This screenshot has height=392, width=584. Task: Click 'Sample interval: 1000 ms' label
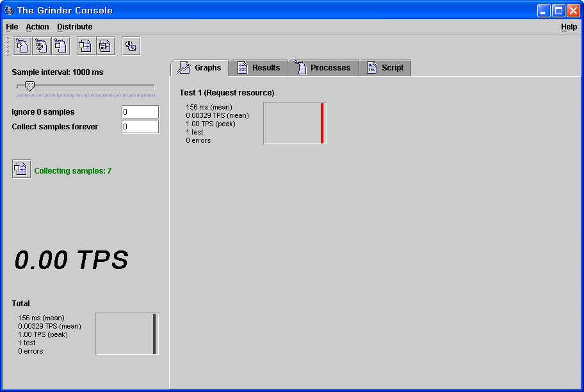[58, 72]
